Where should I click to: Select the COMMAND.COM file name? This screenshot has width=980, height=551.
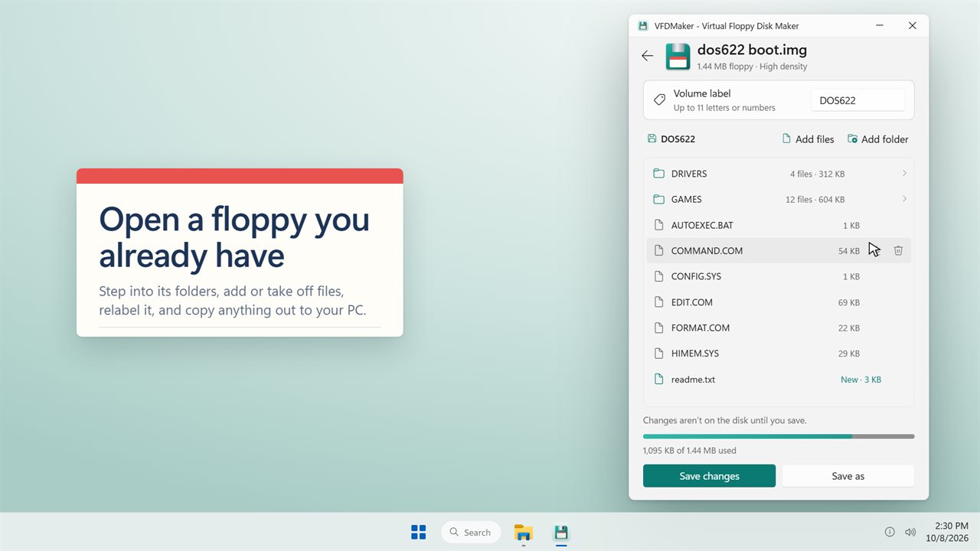707,251
